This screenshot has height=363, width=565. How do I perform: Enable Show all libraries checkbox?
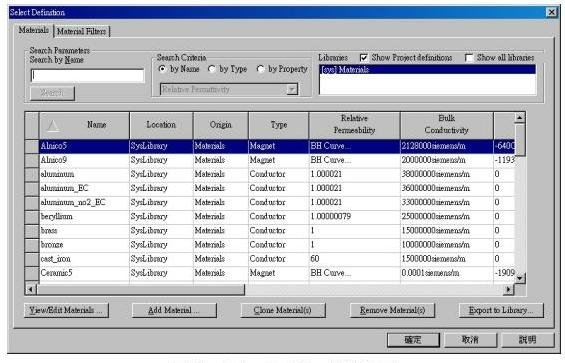coord(469,58)
